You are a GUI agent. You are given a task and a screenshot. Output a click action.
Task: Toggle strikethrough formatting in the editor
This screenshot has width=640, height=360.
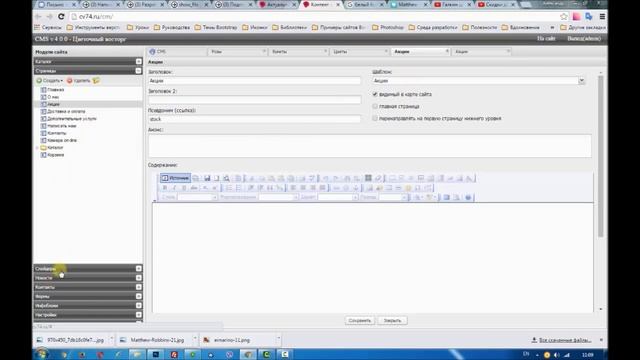click(x=194, y=188)
